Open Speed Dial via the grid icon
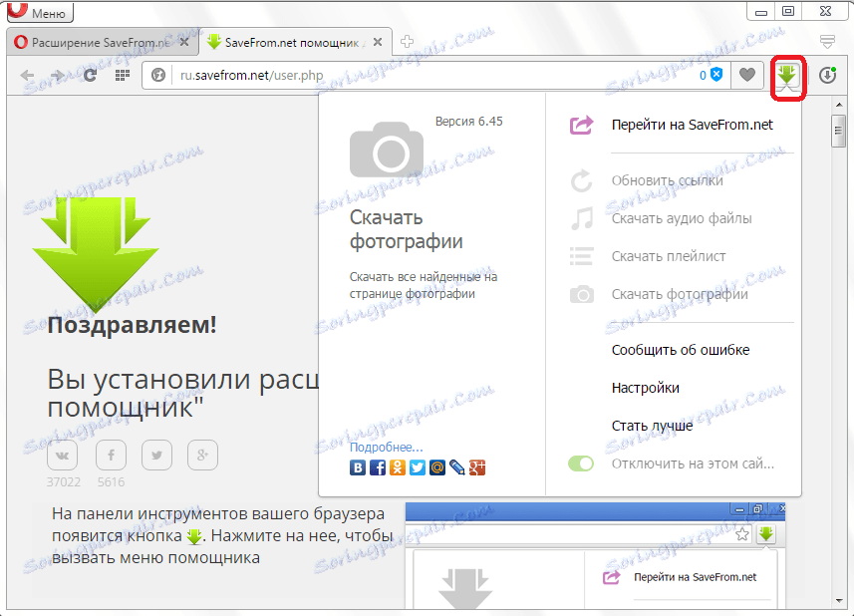The image size is (854, 616). pyautogui.click(x=120, y=76)
